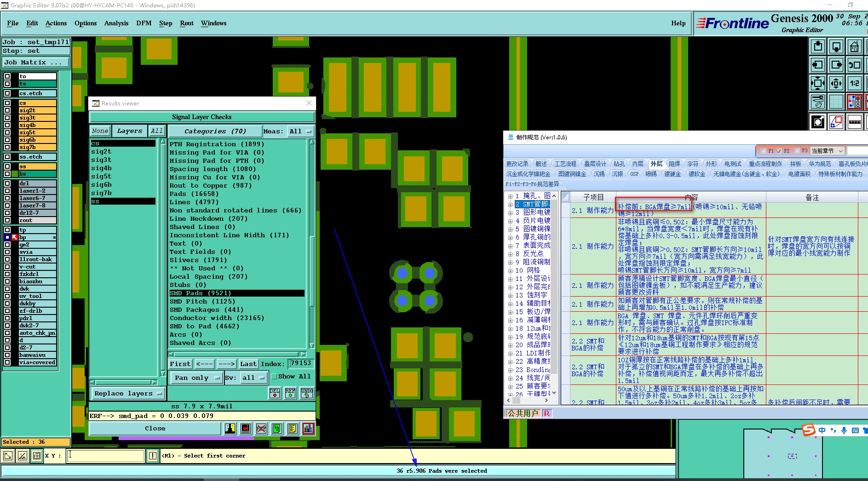Open the DFM menu
Viewport: 868px width, 481px height.
(144, 23)
